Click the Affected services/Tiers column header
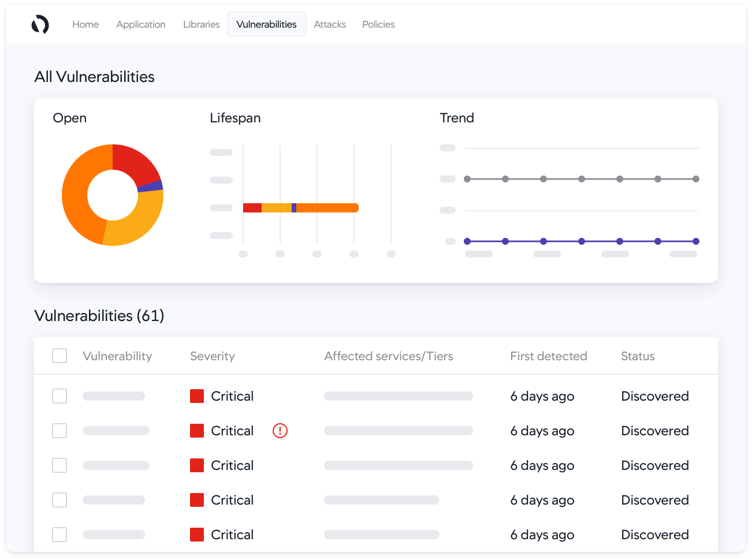The image size is (752, 560). (389, 356)
